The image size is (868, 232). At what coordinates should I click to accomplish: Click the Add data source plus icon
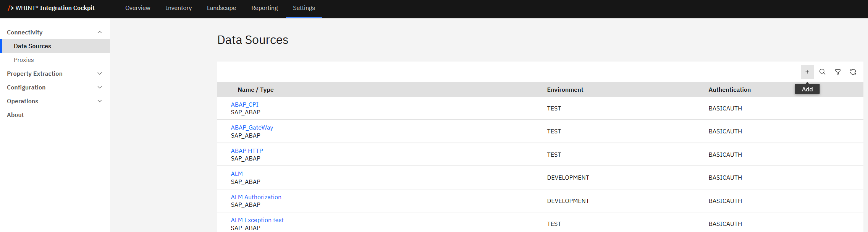click(807, 72)
